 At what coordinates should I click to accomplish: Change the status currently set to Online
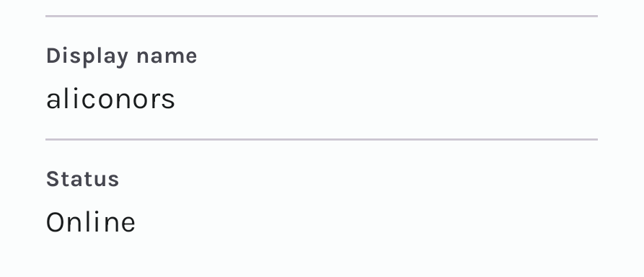coord(91,222)
